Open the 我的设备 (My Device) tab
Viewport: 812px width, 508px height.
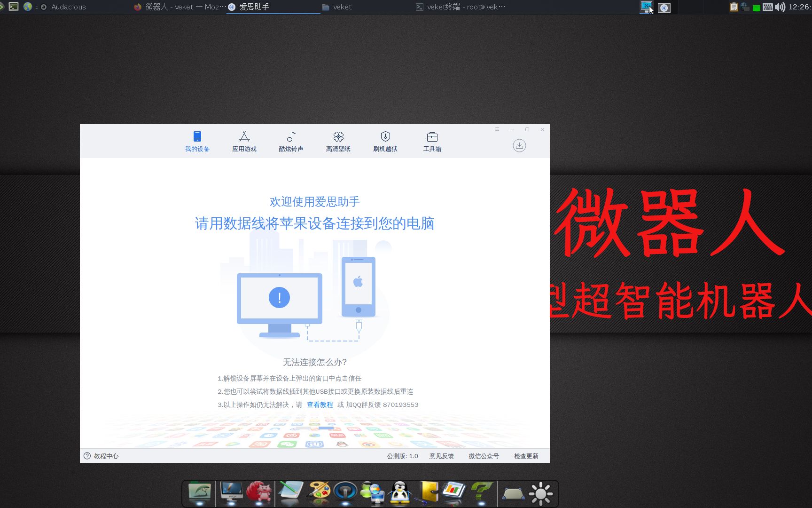tap(197, 142)
